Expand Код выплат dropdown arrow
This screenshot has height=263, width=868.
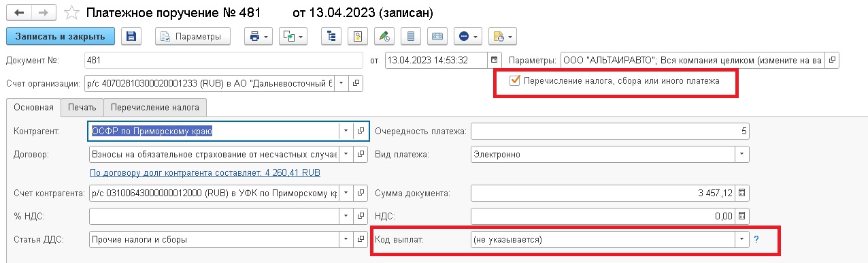click(x=741, y=239)
